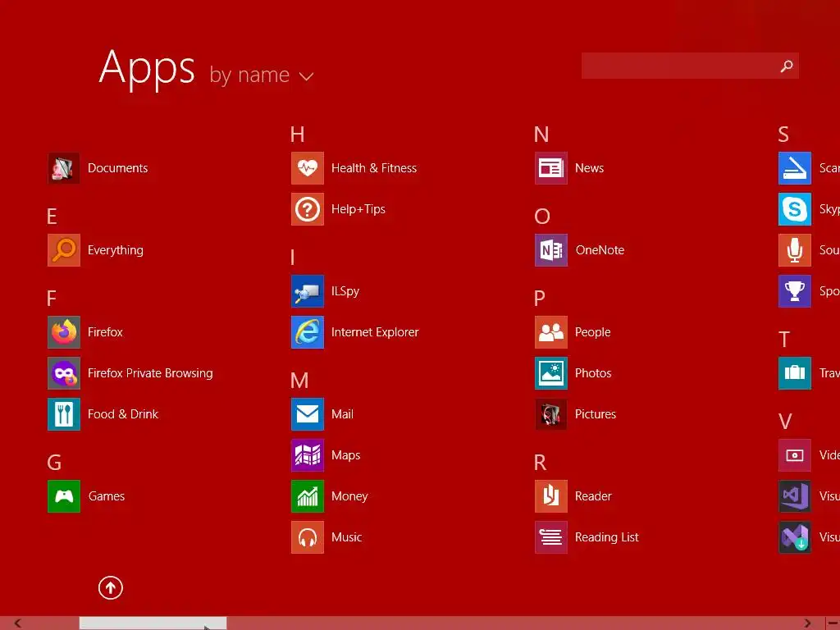Open Firefox browser icon
Image resolution: width=840 pixels, height=630 pixels.
pyautogui.click(x=64, y=332)
